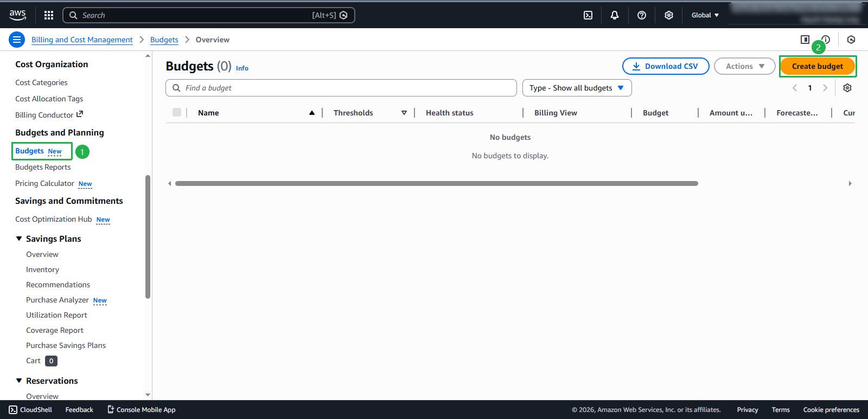Image resolution: width=868 pixels, height=419 pixels.
Task: Click the Health status column header
Action: 450,113
